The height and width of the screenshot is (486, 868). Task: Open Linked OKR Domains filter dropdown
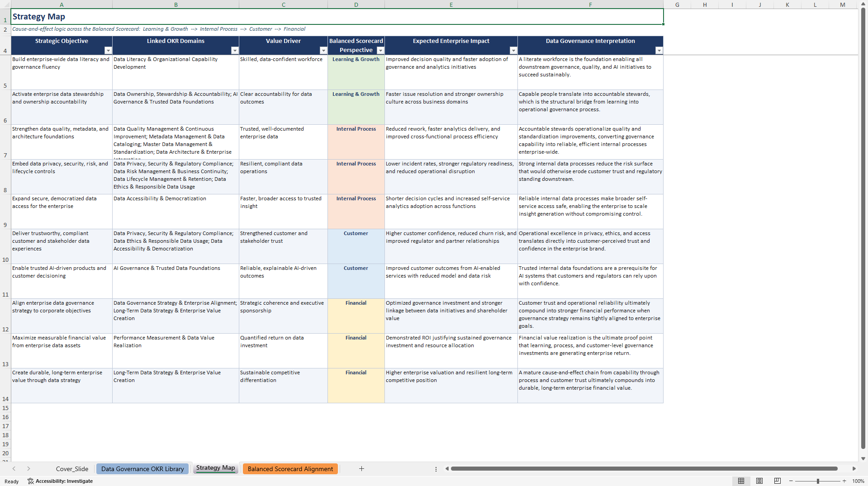pyautogui.click(x=234, y=51)
